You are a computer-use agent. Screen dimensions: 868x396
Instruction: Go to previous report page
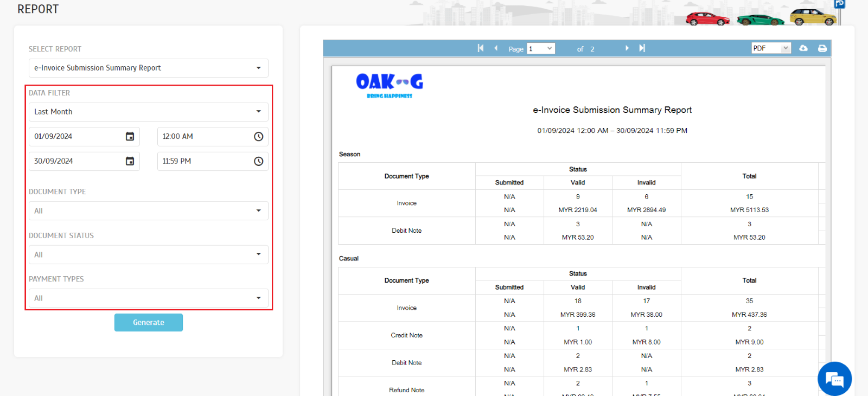click(x=496, y=48)
